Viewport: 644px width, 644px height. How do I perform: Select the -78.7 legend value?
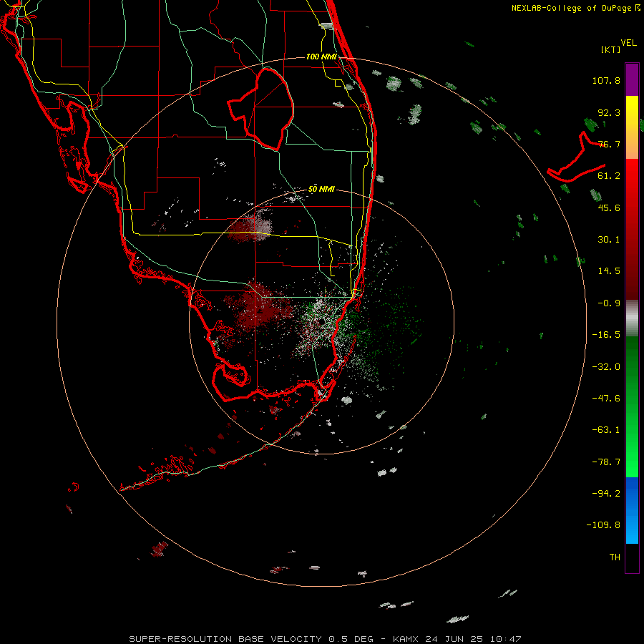(x=606, y=462)
